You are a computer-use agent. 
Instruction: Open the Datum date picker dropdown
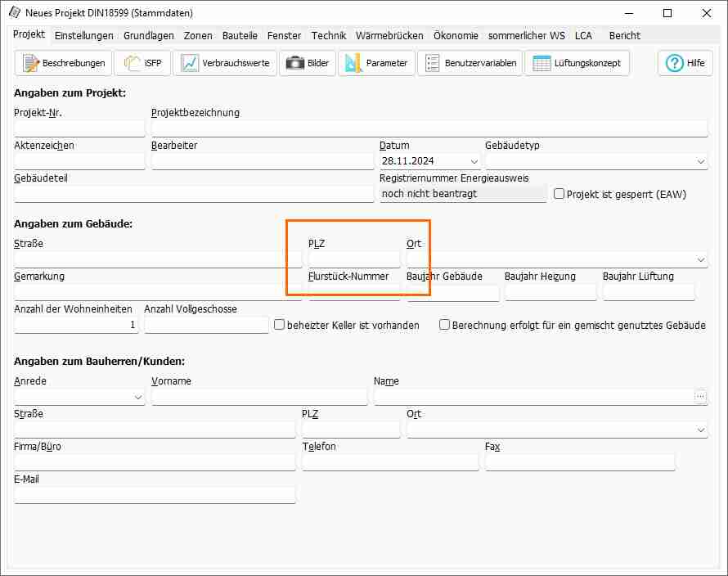click(474, 162)
